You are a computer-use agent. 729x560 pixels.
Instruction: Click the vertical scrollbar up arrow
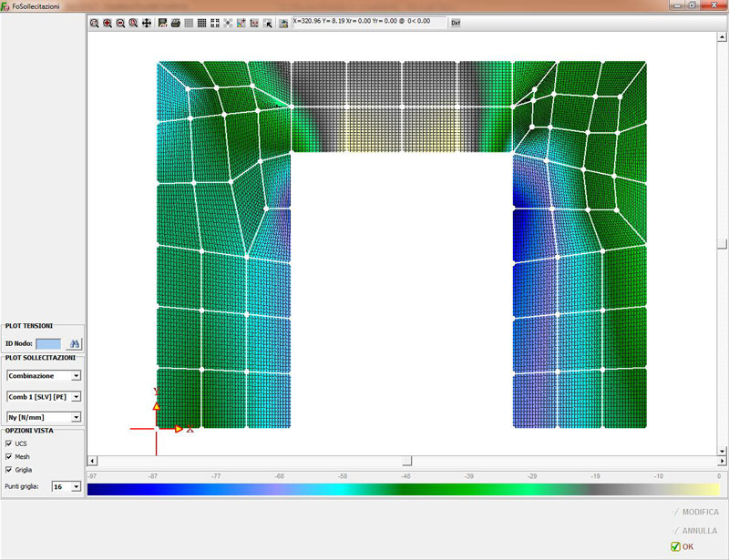[x=722, y=36]
